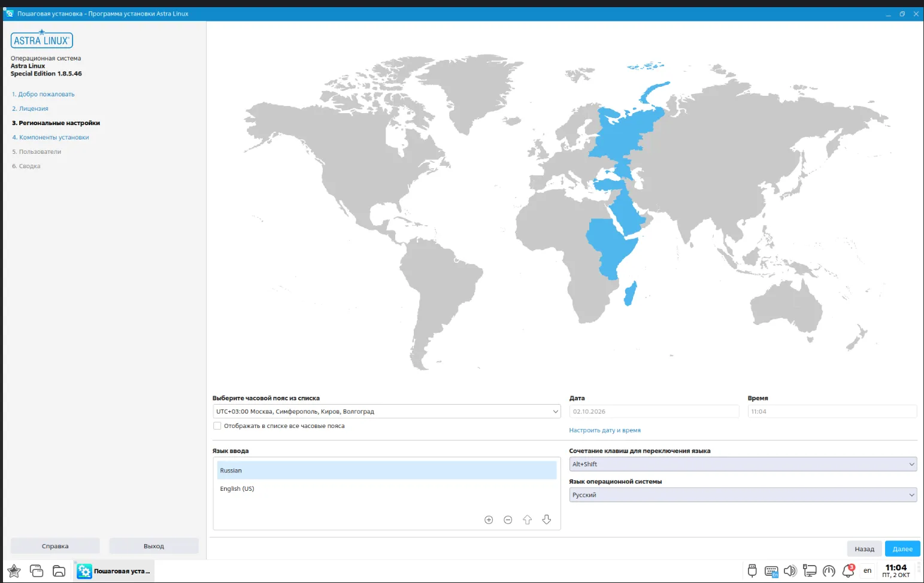Open the USB devices tray icon

pyautogui.click(x=752, y=570)
